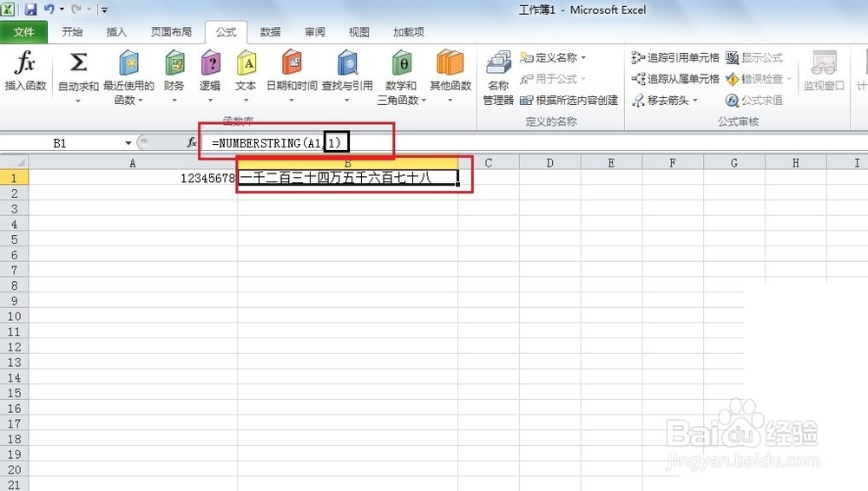Toggle Show Formulas (显示公式)
The width and height of the screenshot is (868, 491).
click(x=754, y=57)
